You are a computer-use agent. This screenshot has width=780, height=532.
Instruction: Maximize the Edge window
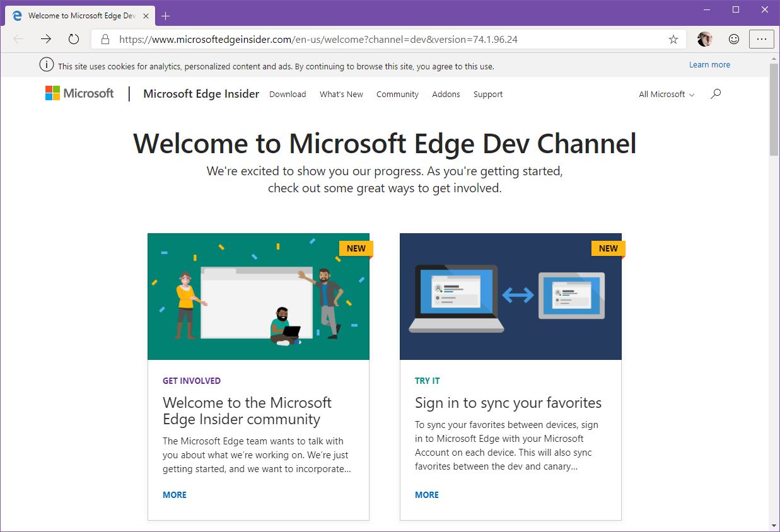[736, 9]
